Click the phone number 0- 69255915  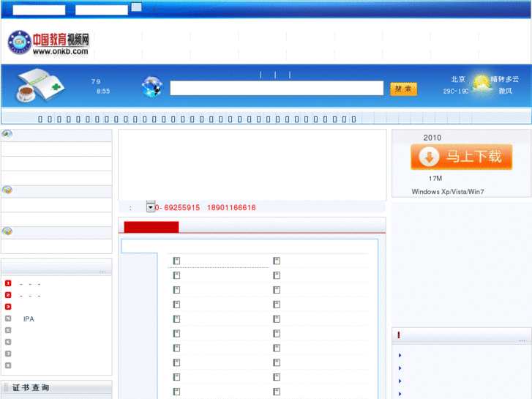[177, 207]
